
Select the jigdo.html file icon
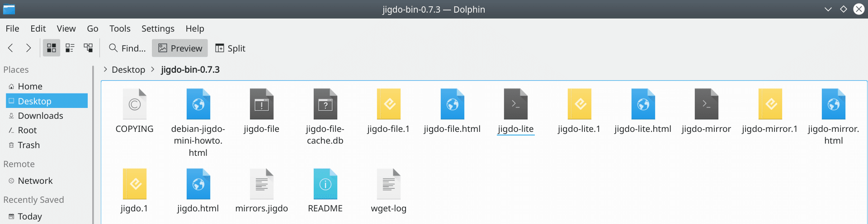pyautogui.click(x=198, y=184)
